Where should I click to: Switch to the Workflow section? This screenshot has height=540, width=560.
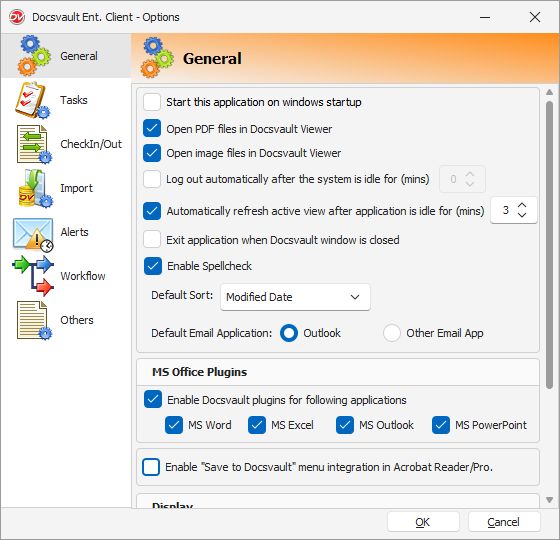point(66,276)
